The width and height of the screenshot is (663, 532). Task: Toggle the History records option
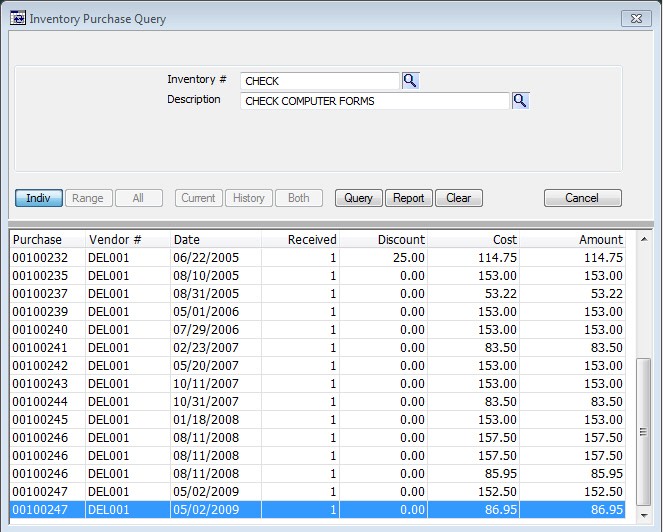pyautogui.click(x=249, y=198)
